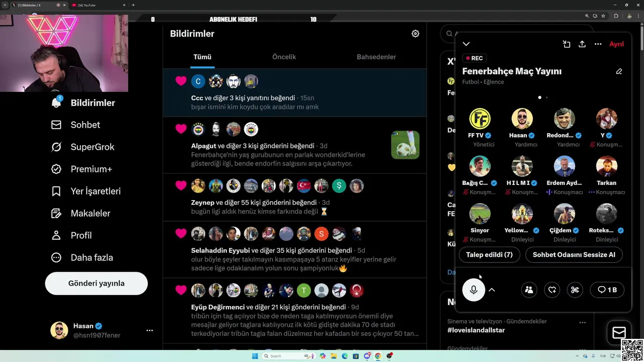This screenshot has height=362, width=644.
Task: Select FF TV host avatar
Action: click(479, 119)
